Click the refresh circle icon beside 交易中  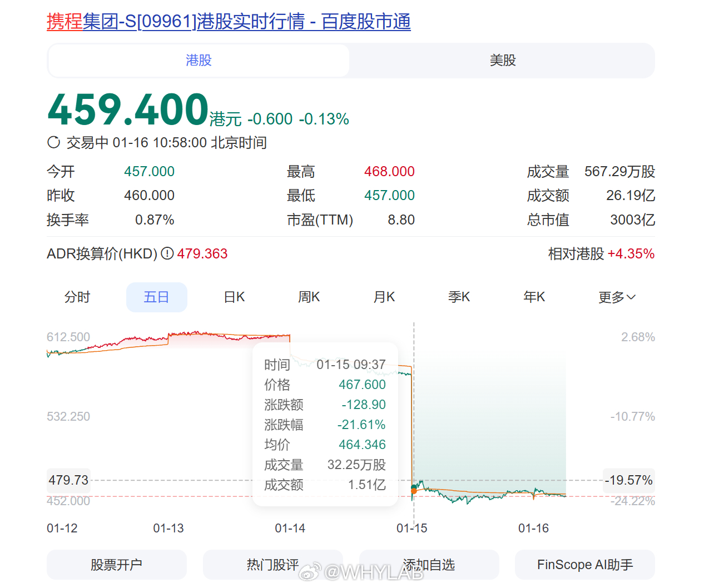coord(54,143)
